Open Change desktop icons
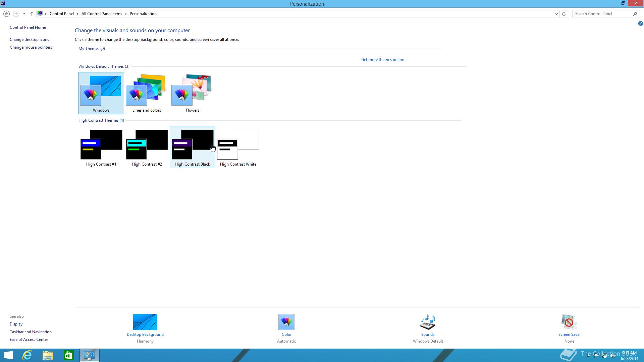Image resolution: width=644 pixels, height=362 pixels. [x=29, y=40]
